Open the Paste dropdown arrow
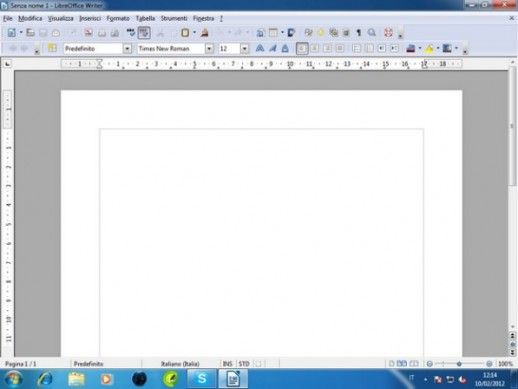 point(194,33)
